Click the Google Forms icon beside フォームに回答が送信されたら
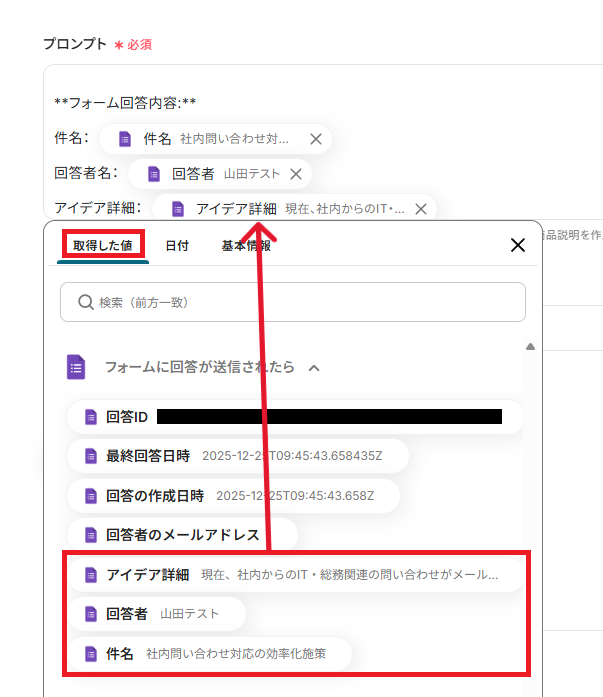 [x=76, y=367]
